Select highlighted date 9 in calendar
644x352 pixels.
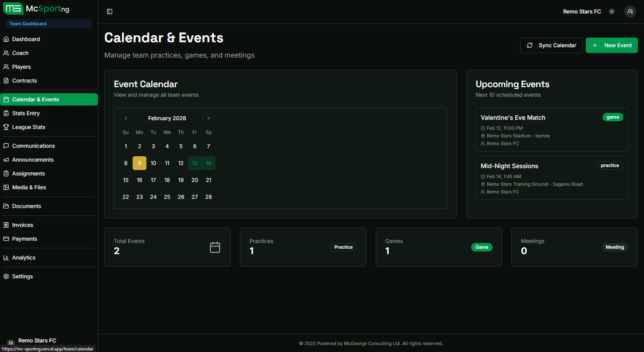point(140,163)
